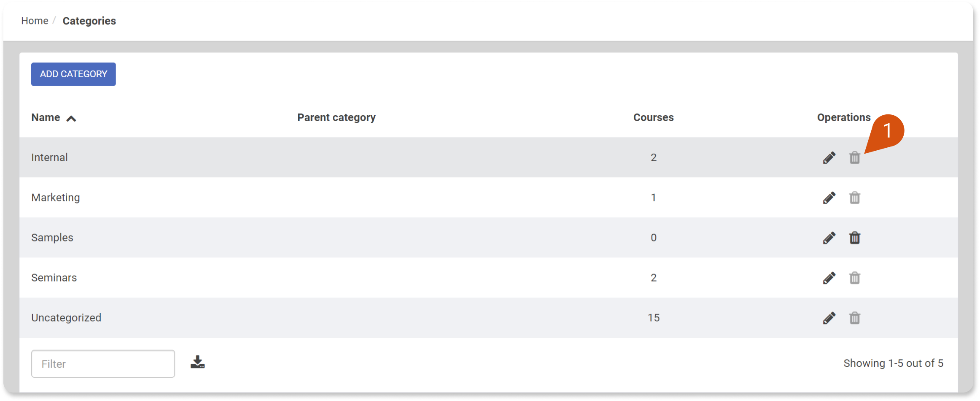Click the Seminars row trash icon

tap(854, 278)
